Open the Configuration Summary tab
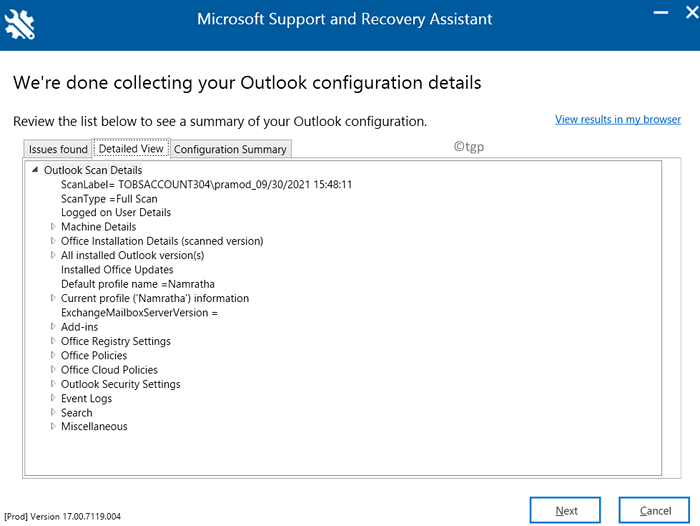The height and width of the screenshot is (526, 700). [x=230, y=150]
